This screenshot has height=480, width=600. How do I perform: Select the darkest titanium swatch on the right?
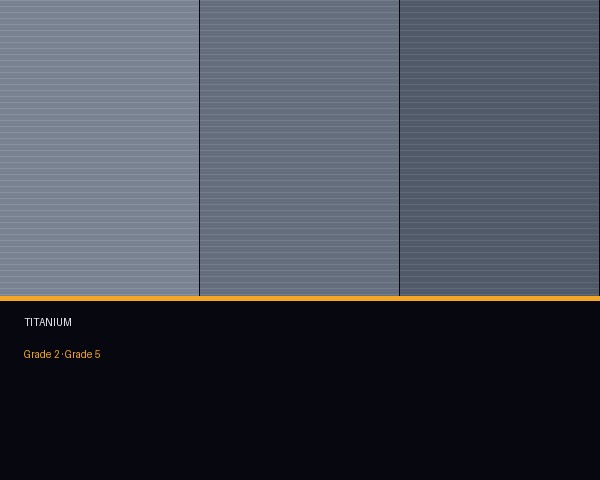500,148
